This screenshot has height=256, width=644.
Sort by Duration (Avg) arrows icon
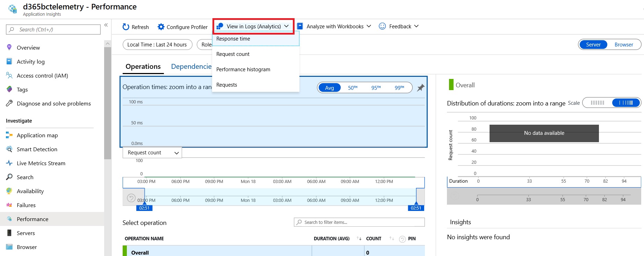pos(359,239)
